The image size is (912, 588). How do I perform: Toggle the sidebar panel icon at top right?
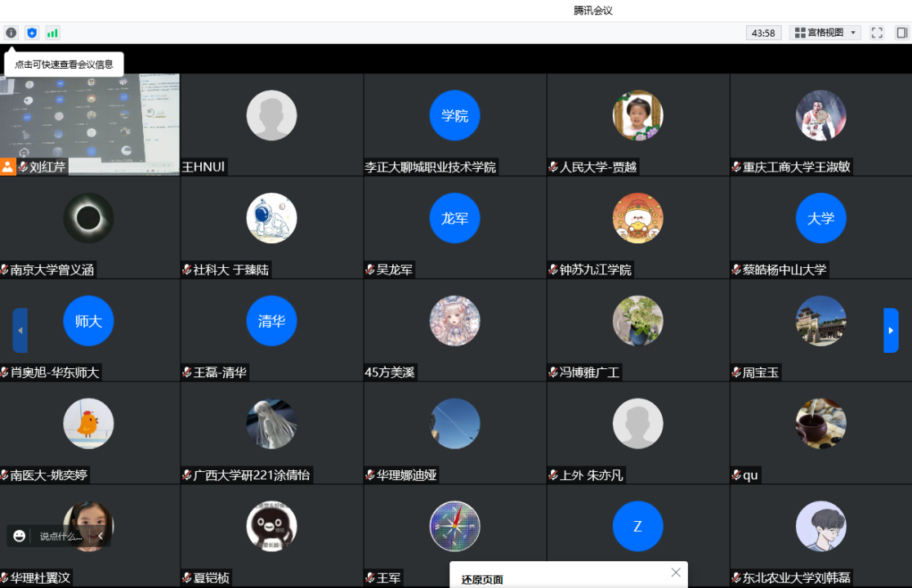(901, 33)
